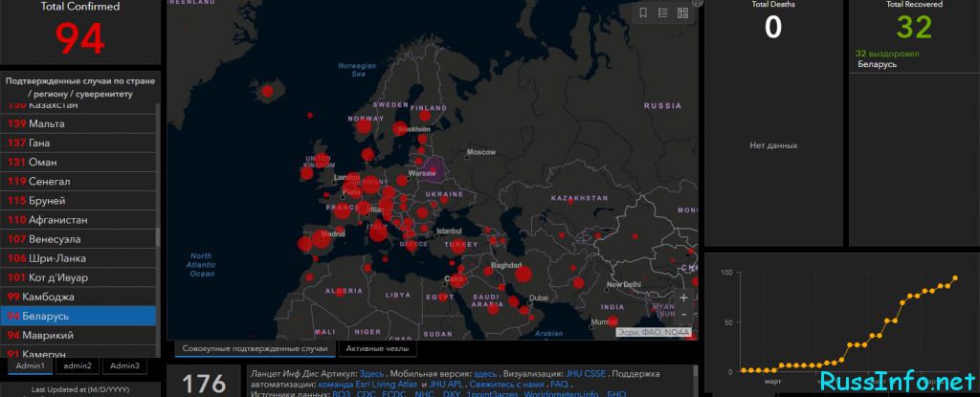Open the mobile version здесь link

pos(484,374)
